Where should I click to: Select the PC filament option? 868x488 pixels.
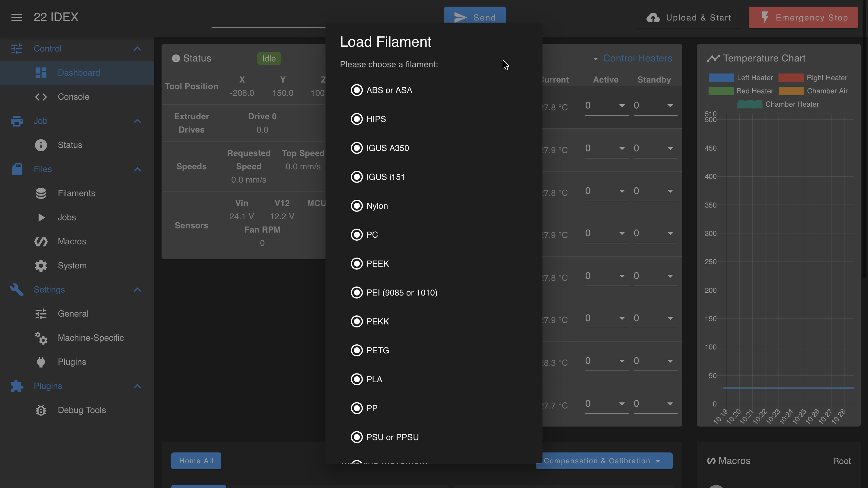[364, 235]
